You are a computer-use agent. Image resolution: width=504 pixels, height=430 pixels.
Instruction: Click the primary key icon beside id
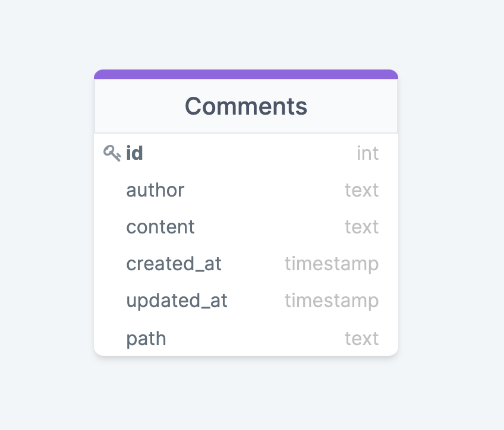pyautogui.click(x=112, y=153)
